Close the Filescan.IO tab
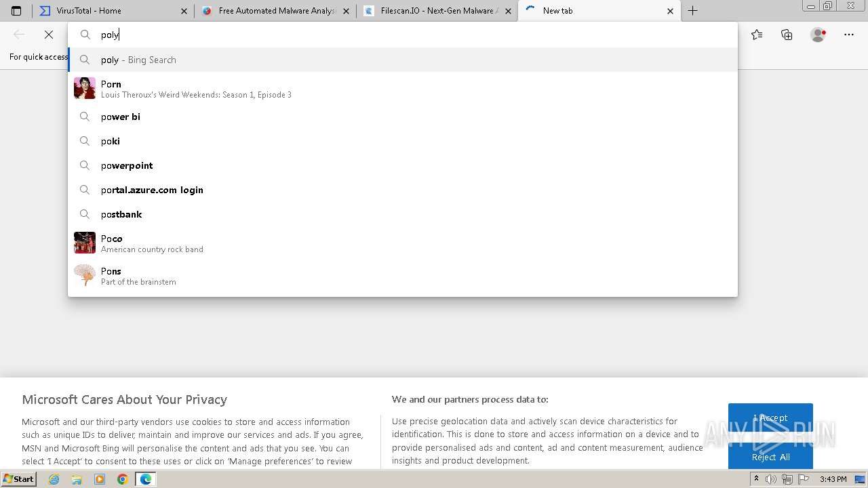The image size is (868, 488). click(509, 11)
